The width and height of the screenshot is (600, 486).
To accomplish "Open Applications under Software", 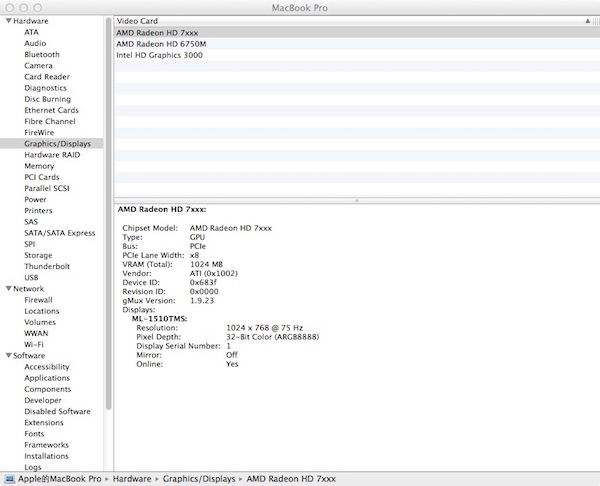I will click(x=47, y=378).
